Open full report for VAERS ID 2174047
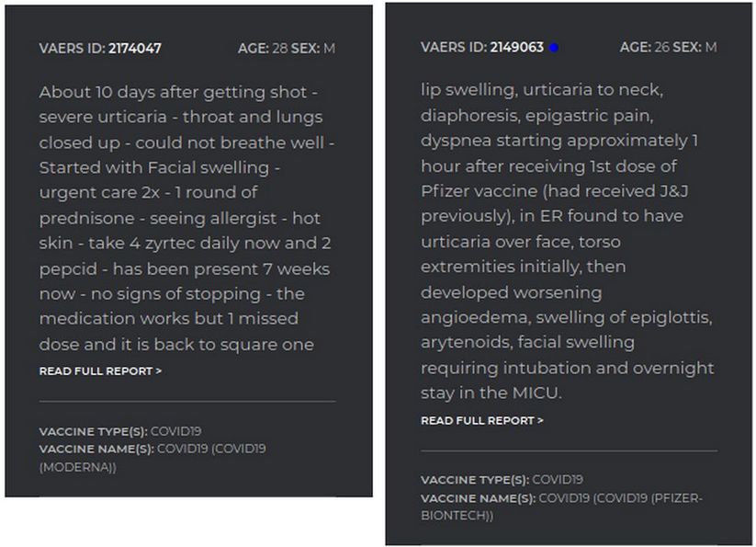This screenshot has height=547, width=756. 100,370
